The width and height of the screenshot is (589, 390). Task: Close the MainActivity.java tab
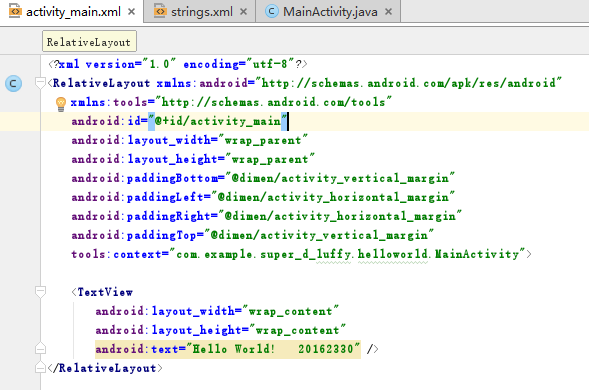(x=388, y=12)
